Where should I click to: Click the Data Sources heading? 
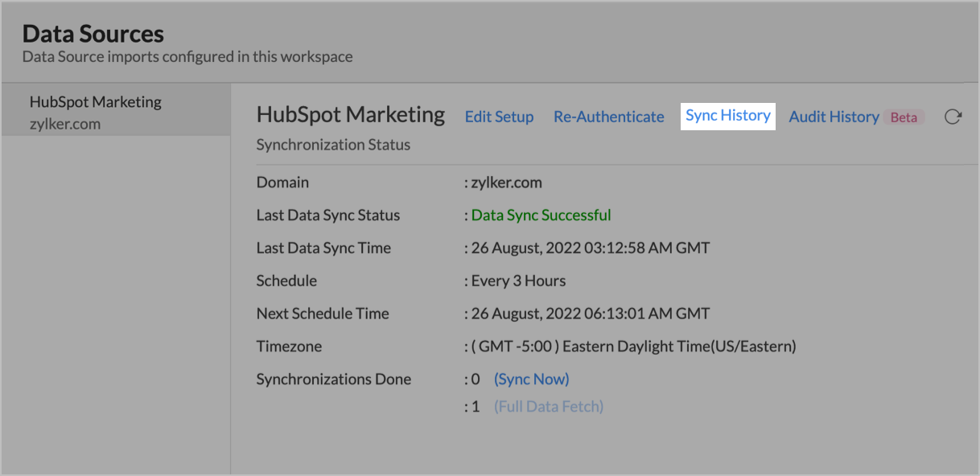click(x=93, y=34)
